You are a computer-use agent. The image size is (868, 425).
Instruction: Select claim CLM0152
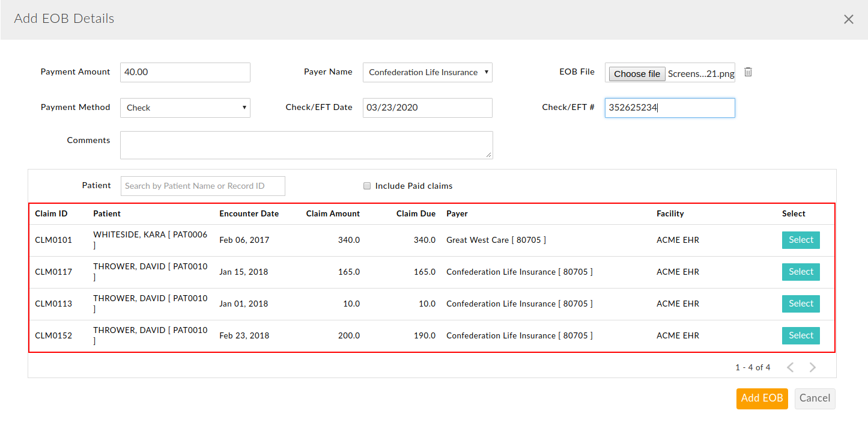tap(801, 335)
